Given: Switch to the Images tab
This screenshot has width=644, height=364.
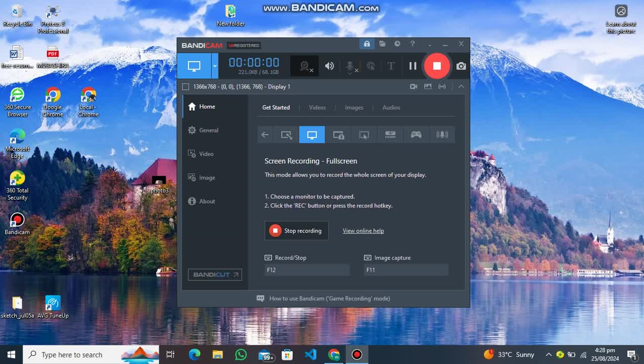Looking at the screenshot, I should click(354, 107).
